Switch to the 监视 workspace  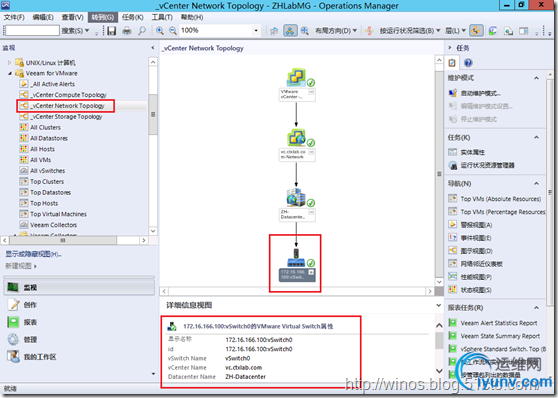coord(79,287)
